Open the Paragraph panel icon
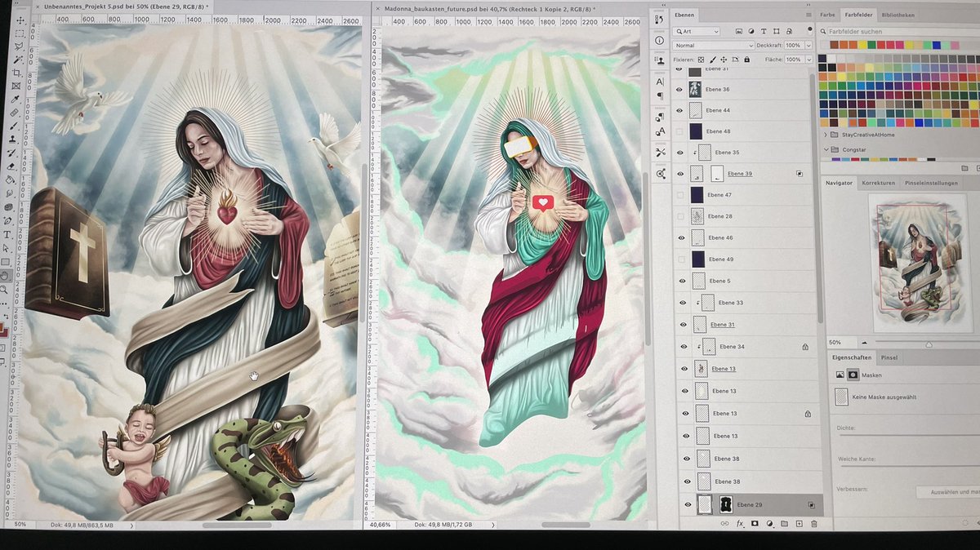980x550 pixels. [x=660, y=96]
